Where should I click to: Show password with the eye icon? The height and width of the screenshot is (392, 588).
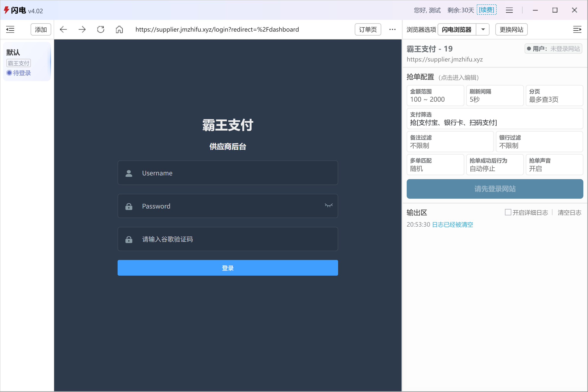(x=329, y=206)
